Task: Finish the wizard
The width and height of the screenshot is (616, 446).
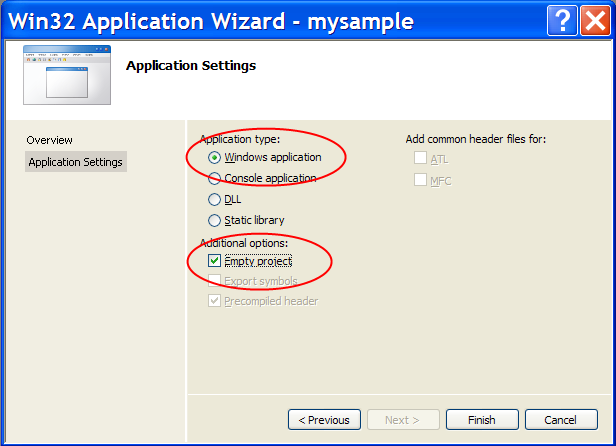Action: point(482,420)
